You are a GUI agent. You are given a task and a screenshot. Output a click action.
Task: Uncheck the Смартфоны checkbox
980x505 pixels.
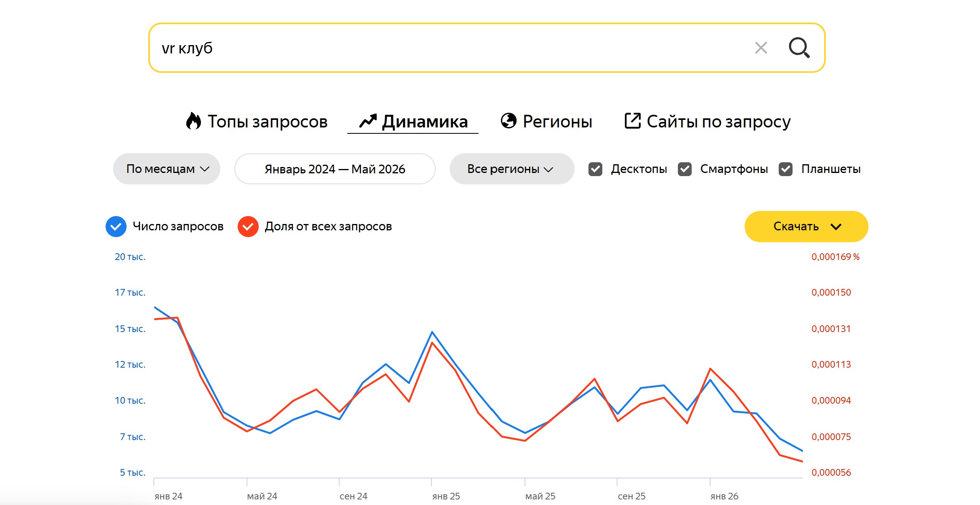685,169
